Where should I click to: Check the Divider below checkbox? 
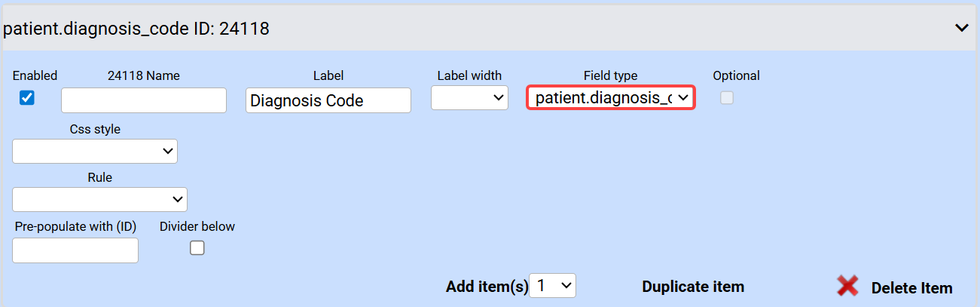197,247
